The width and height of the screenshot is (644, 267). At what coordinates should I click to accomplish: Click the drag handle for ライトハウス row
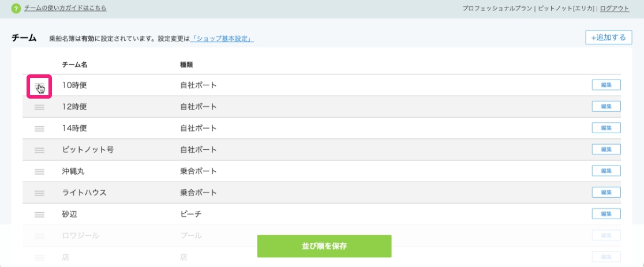click(40, 193)
